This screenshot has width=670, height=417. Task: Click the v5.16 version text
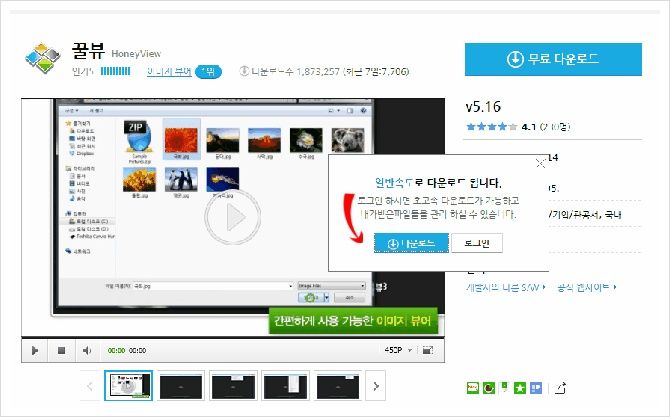(483, 107)
